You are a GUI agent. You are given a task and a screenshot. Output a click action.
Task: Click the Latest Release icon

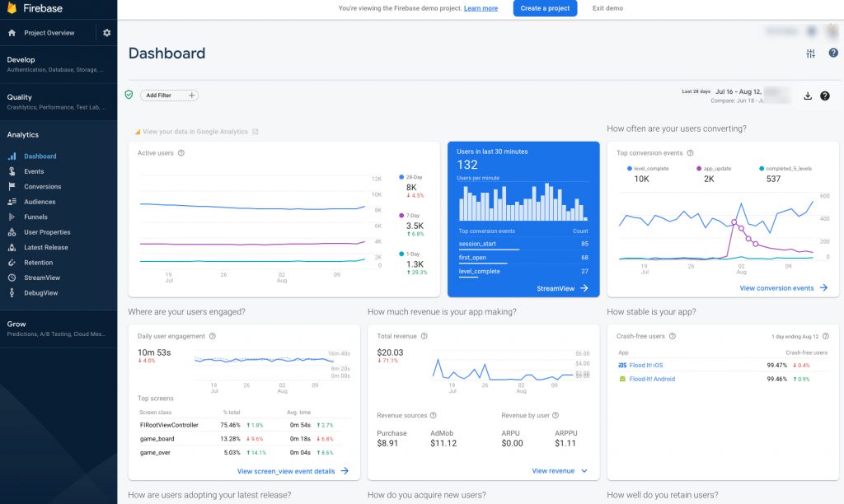(12, 247)
